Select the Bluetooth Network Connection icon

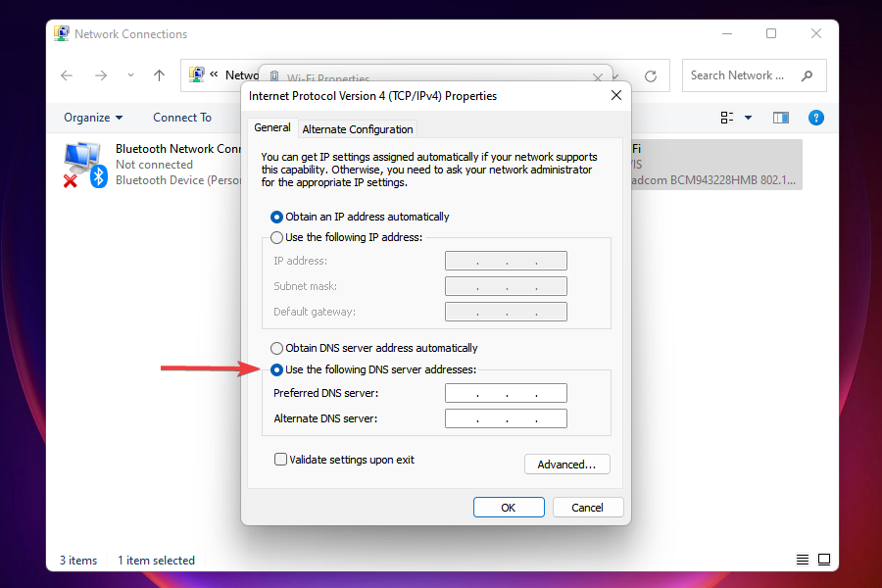click(85, 165)
